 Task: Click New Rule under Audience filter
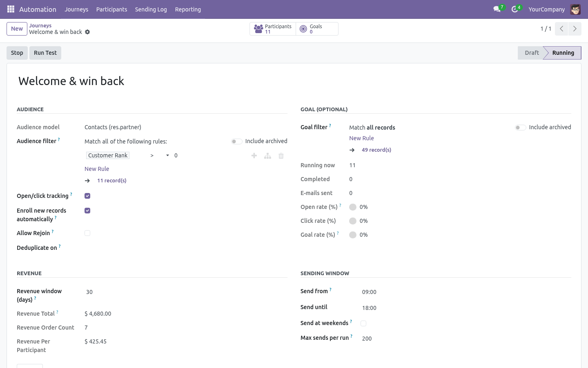97,169
